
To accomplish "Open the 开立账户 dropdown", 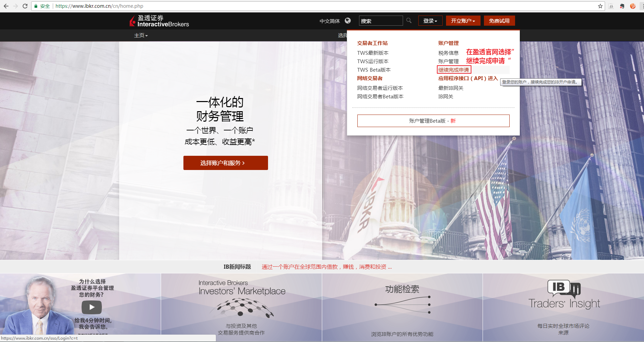I will [463, 21].
